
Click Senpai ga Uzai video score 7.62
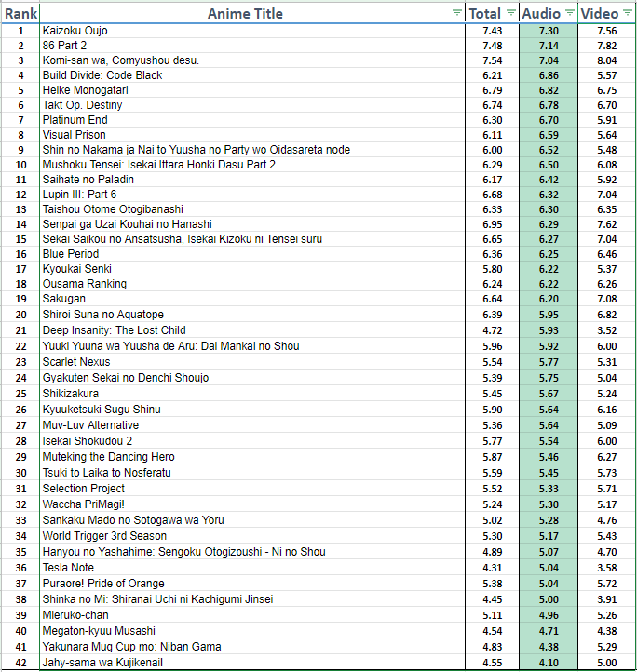(x=606, y=224)
